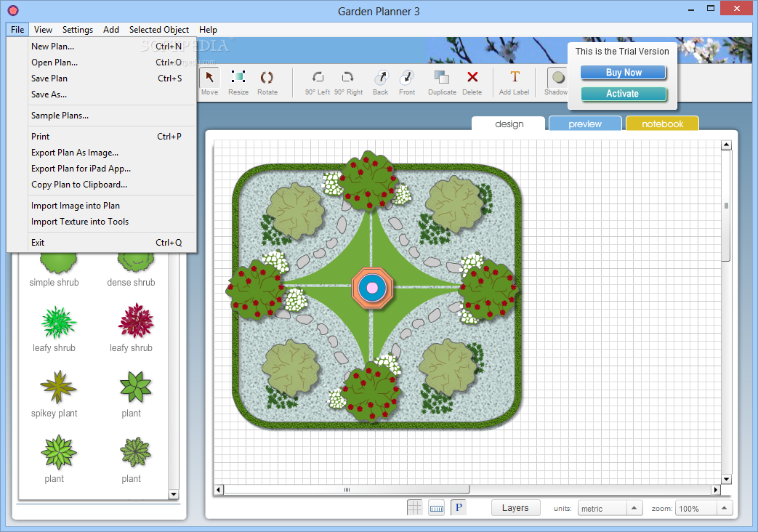
Task: Select the Rotate tool
Action: coord(267,82)
